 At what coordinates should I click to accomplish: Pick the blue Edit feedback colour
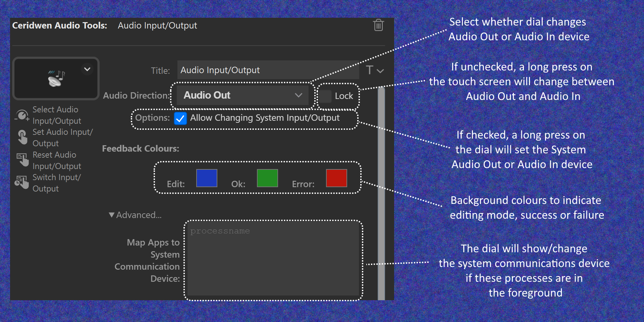[x=207, y=178]
